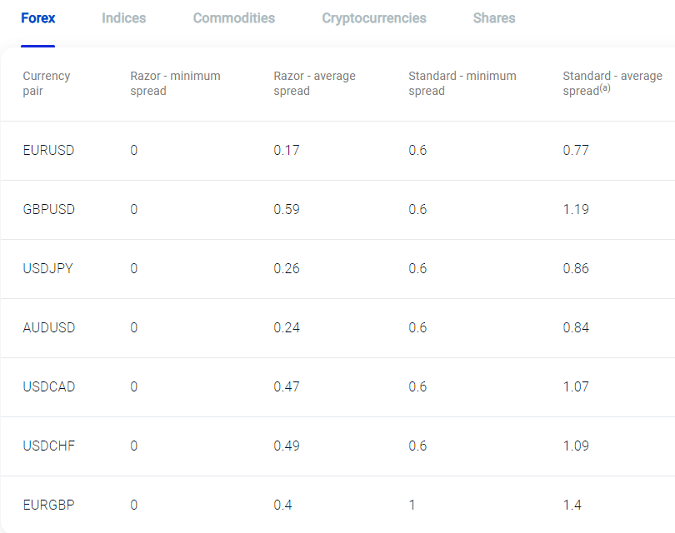This screenshot has width=675, height=533.
Task: Open the Commodities tab
Action: [x=234, y=18]
